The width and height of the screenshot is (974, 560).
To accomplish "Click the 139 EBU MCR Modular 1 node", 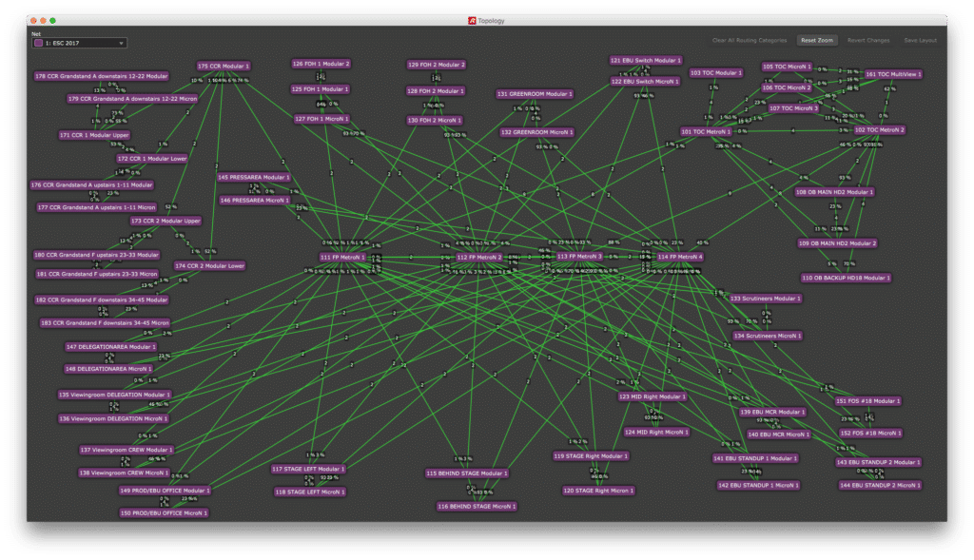I will [x=771, y=412].
